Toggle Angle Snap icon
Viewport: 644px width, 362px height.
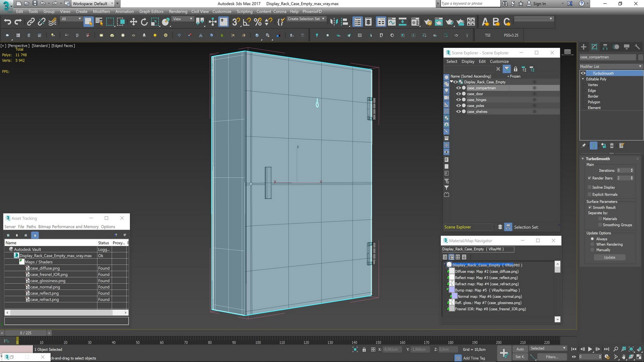pyautogui.click(x=247, y=22)
